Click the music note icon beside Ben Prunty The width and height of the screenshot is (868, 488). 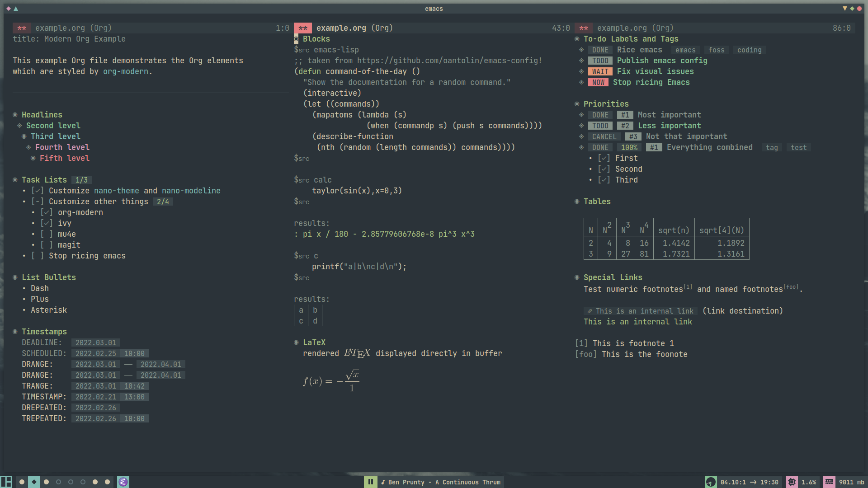pyautogui.click(x=383, y=482)
